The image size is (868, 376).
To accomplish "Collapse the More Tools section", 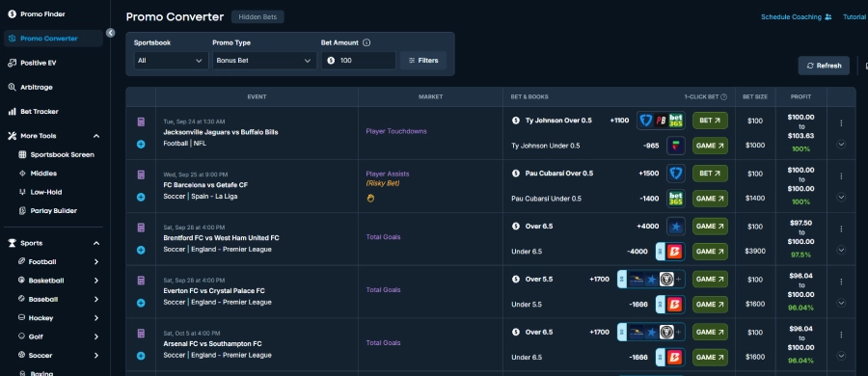I will pos(96,136).
